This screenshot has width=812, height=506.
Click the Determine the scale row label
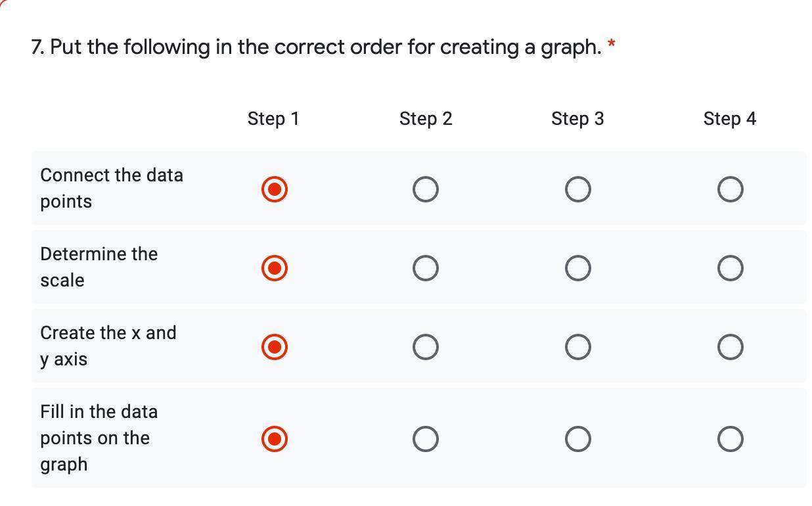(x=99, y=267)
